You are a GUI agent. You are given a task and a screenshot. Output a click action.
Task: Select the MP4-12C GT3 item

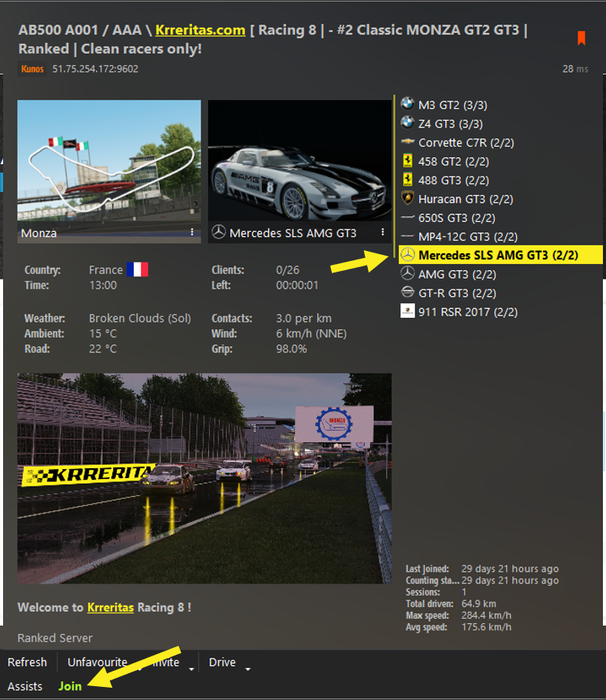click(x=467, y=236)
